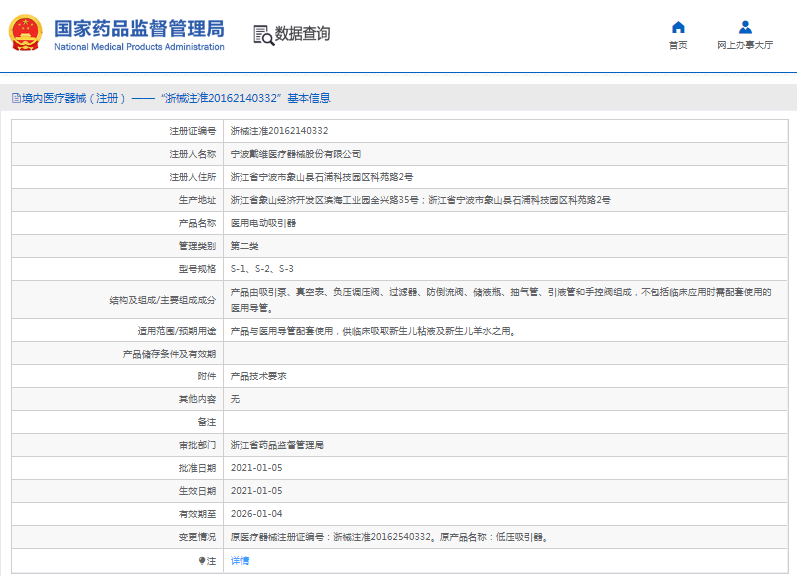797x576 pixels.
Task: Click the 有效期至 row label
Action: click(197, 514)
